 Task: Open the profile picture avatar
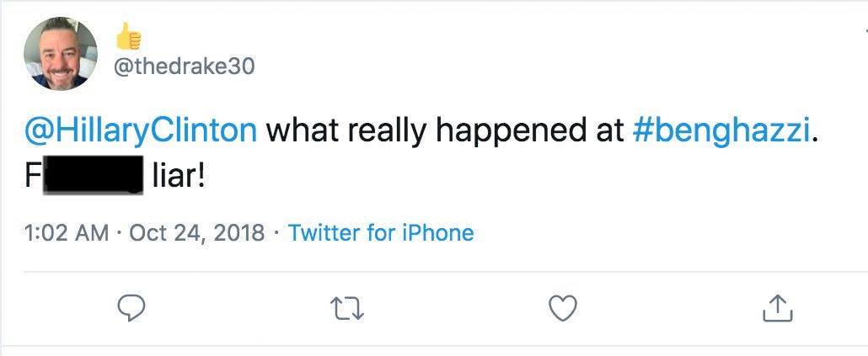[60, 53]
